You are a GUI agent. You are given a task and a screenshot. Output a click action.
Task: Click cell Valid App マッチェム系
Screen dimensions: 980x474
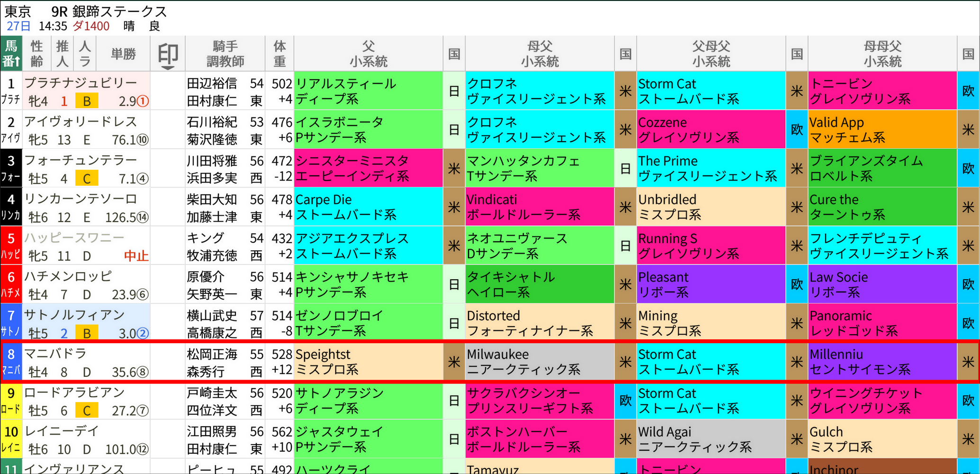(x=882, y=129)
